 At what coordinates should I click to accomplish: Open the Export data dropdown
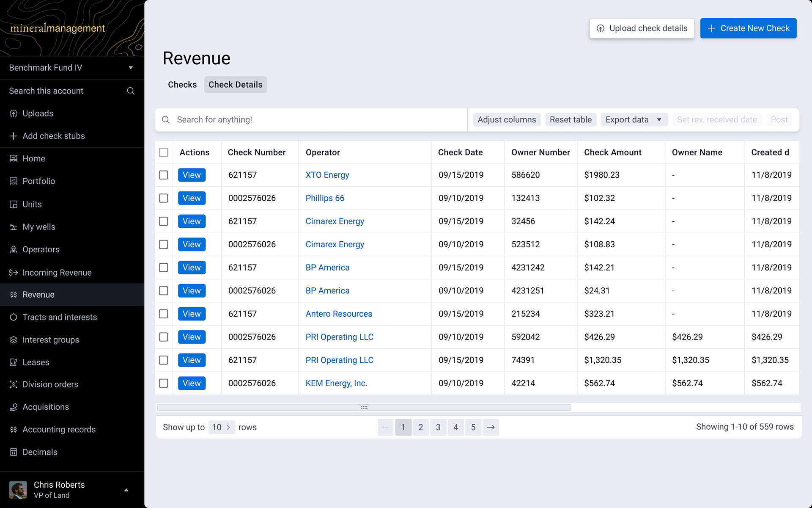[634, 120]
